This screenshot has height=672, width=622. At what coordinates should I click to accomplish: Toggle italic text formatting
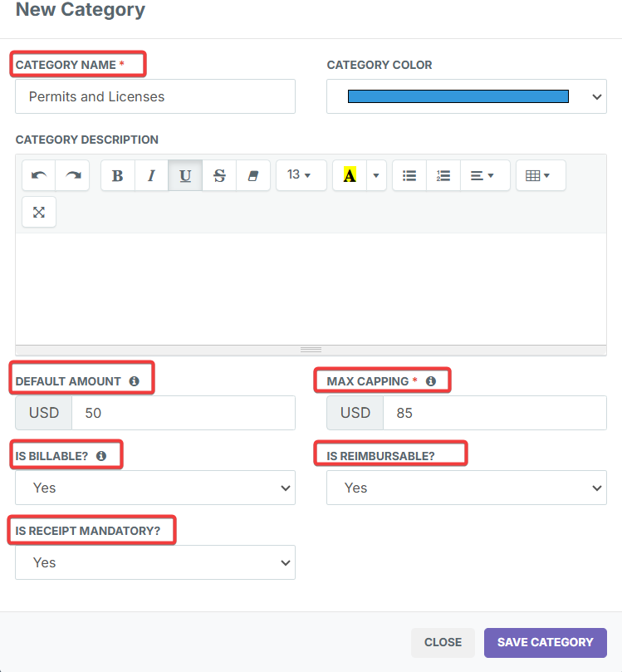151,175
